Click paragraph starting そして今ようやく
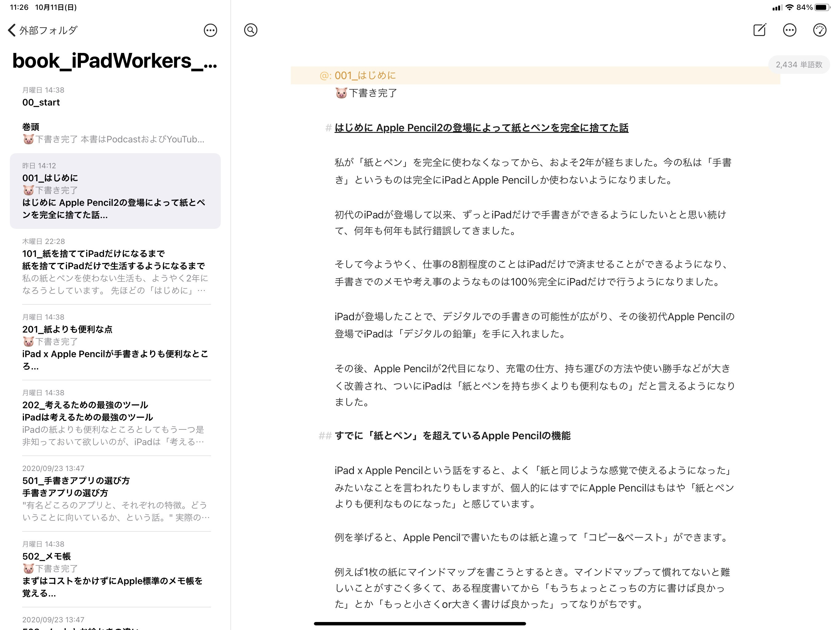 point(531,273)
